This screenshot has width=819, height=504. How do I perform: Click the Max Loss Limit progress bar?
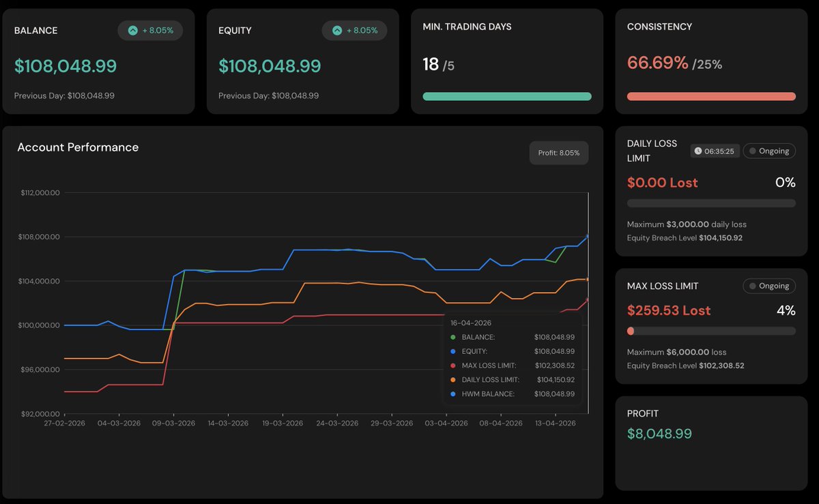pyautogui.click(x=711, y=331)
